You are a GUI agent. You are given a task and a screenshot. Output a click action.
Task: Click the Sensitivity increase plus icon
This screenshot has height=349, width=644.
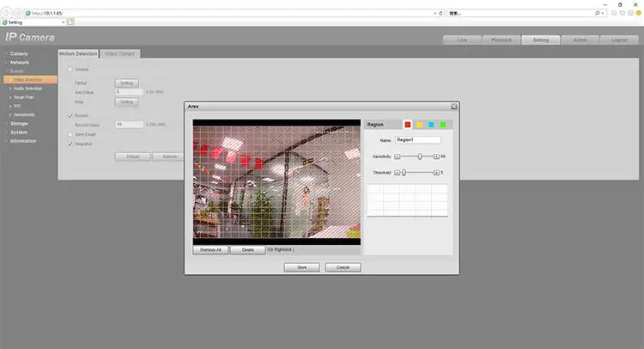436,156
